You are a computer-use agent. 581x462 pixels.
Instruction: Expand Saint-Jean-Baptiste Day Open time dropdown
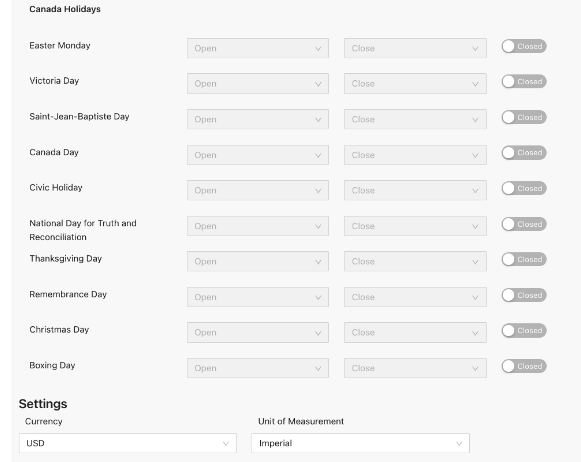258,119
